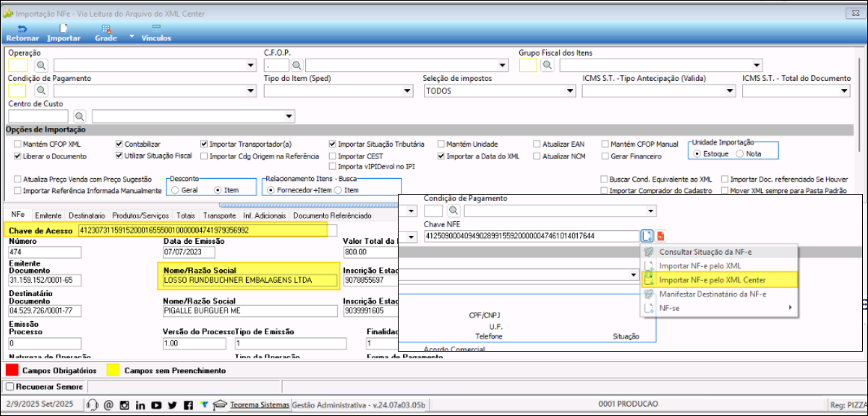Image resolution: width=868 pixels, height=416 pixels.
Task: Click the app icon in the title bar
Action: coord(8,12)
